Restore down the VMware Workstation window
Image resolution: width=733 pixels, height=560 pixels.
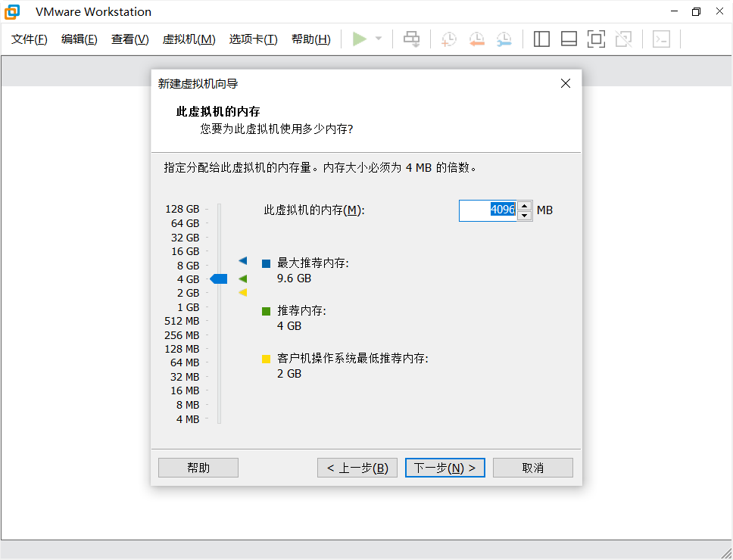point(697,11)
